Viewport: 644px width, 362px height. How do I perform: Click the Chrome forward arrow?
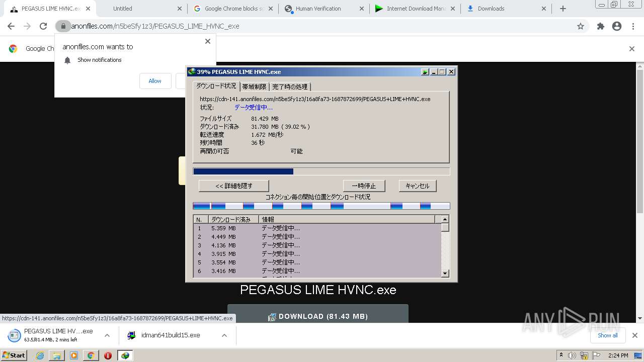27,26
